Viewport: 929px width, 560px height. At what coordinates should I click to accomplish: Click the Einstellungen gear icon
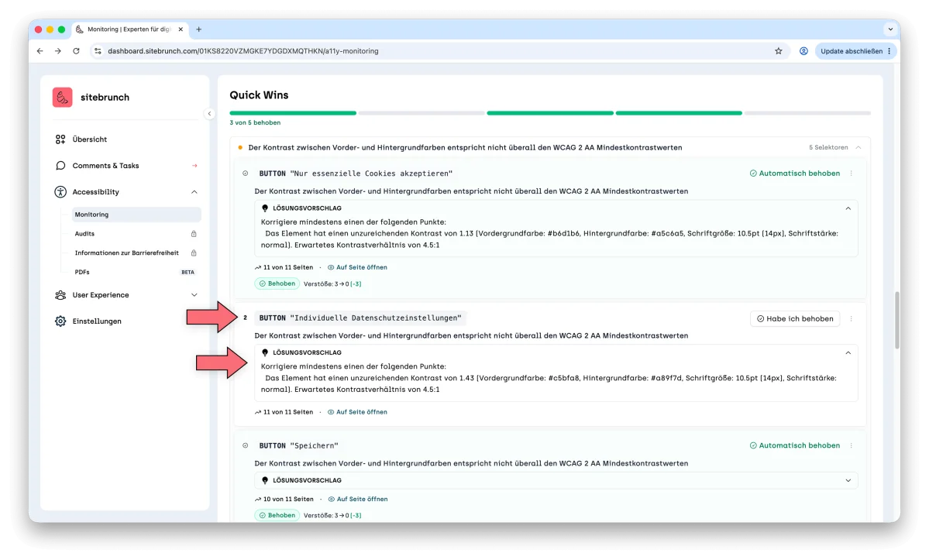coord(60,321)
